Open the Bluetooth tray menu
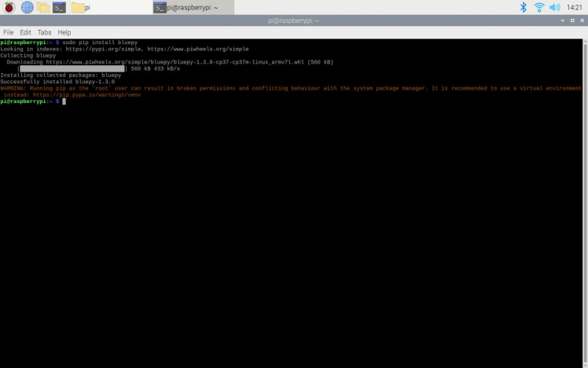 [x=523, y=7]
